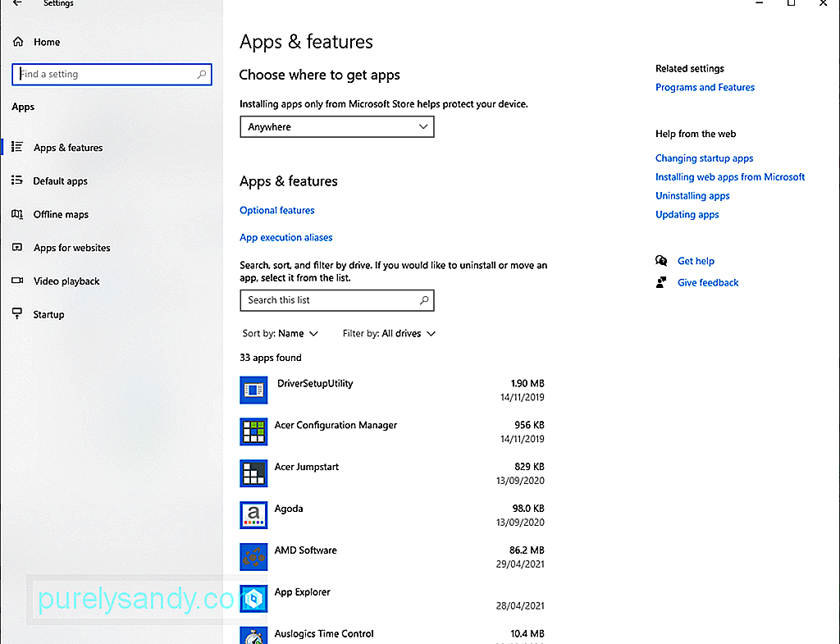The image size is (840, 644).
Task: Click the Offline maps icon
Action: (x=17, y=214)
